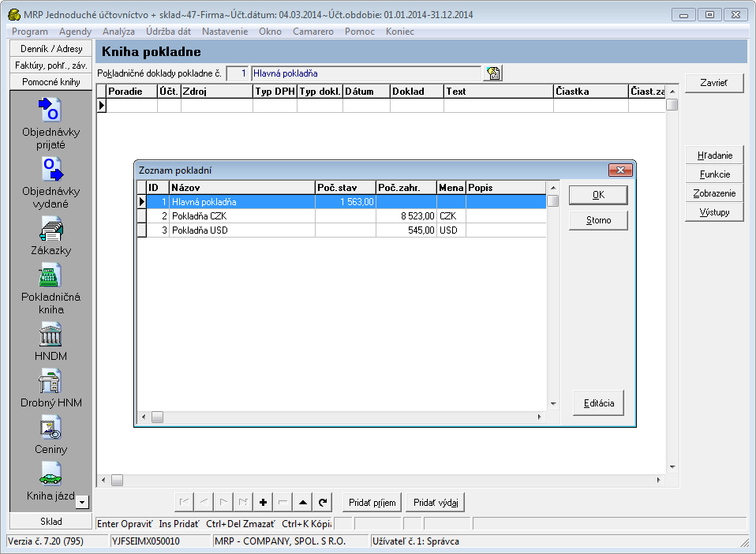The width and height of the screenshot is (756, 554).
Task: Open the Ceniny sidebar icon
Action: coord(51,427)
